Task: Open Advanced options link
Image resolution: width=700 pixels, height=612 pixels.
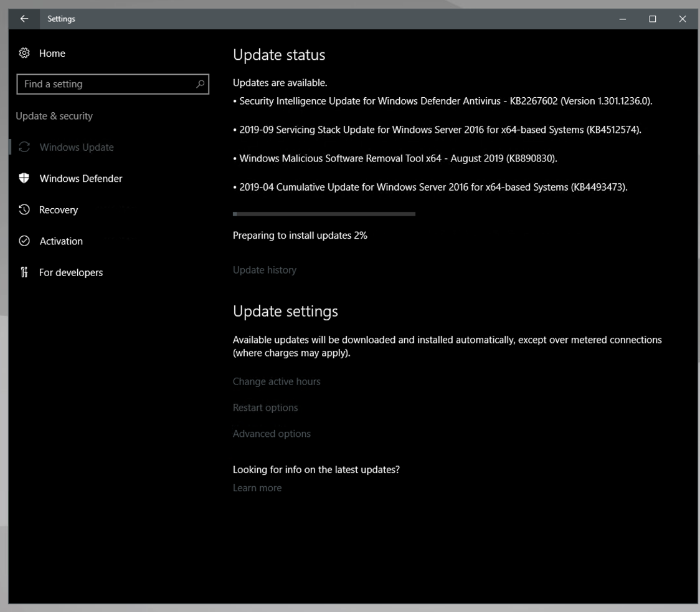Action: click(x=272, y=433)
